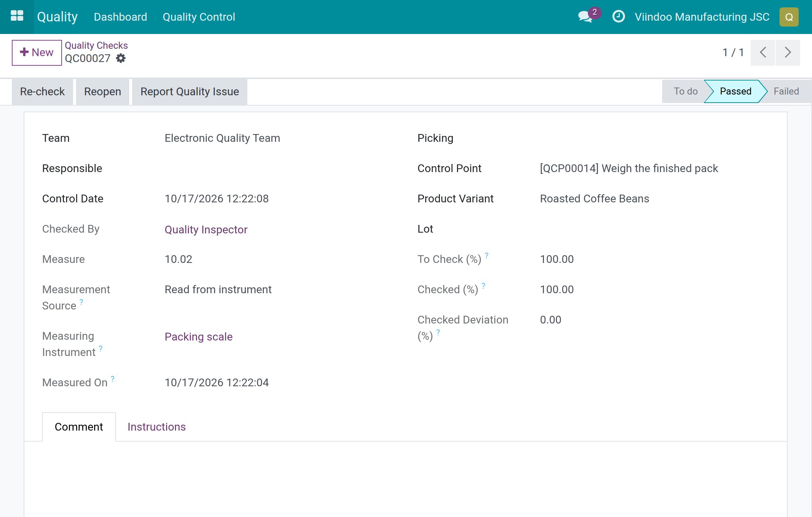Go back to Quality Checks breadcrumb

point(96,45)
